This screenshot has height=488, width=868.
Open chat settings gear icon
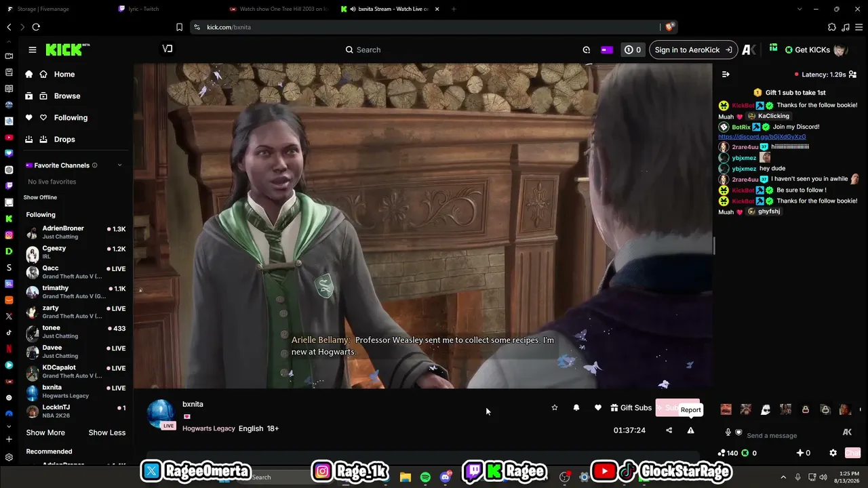coord(833,453)
